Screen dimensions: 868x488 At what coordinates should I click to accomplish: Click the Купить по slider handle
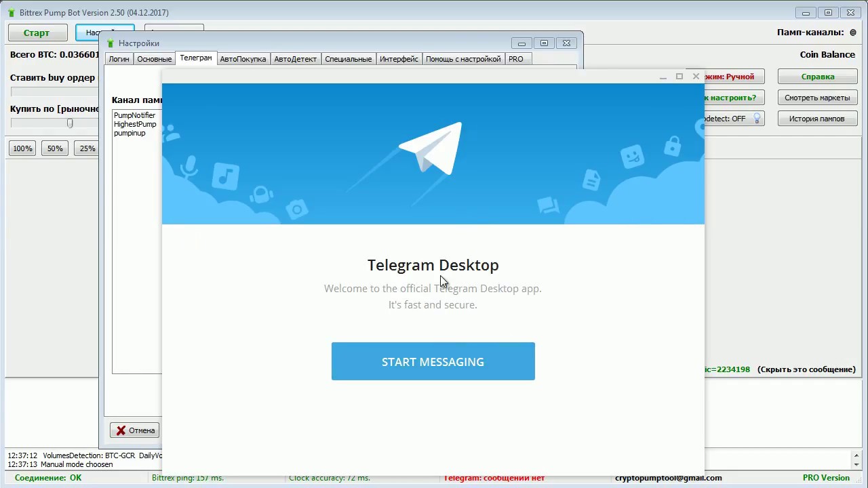[x=69, y=123]
